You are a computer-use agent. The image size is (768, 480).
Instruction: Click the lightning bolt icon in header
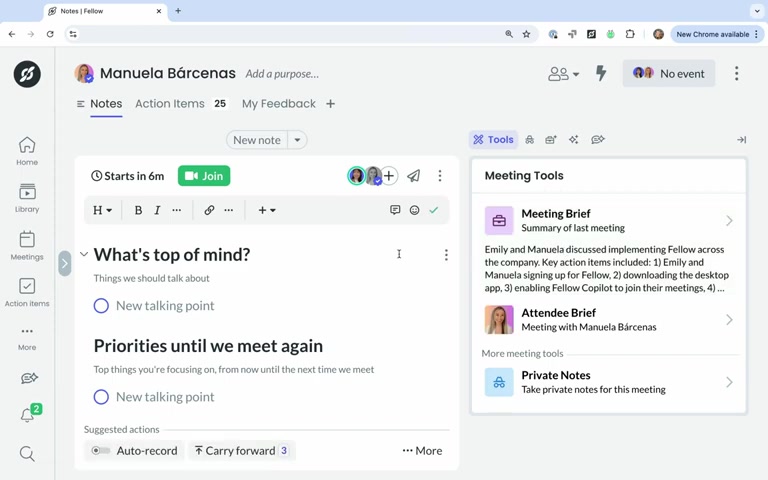600,73
